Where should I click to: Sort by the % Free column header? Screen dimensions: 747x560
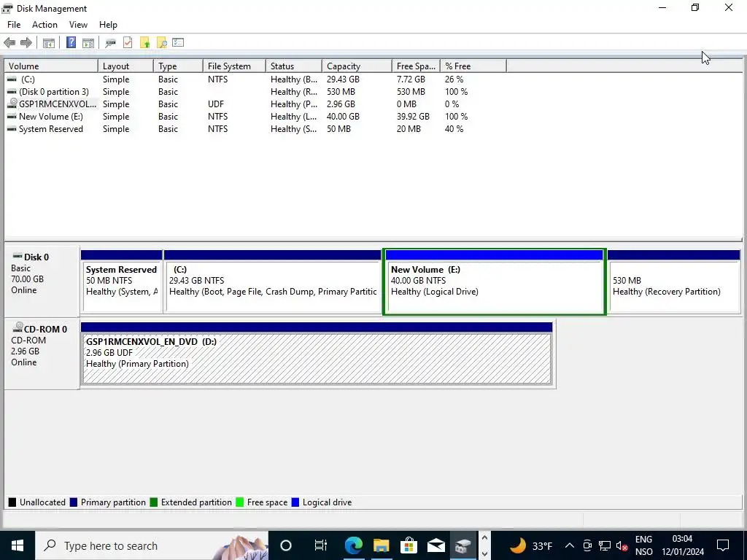(x=473, y=66)
